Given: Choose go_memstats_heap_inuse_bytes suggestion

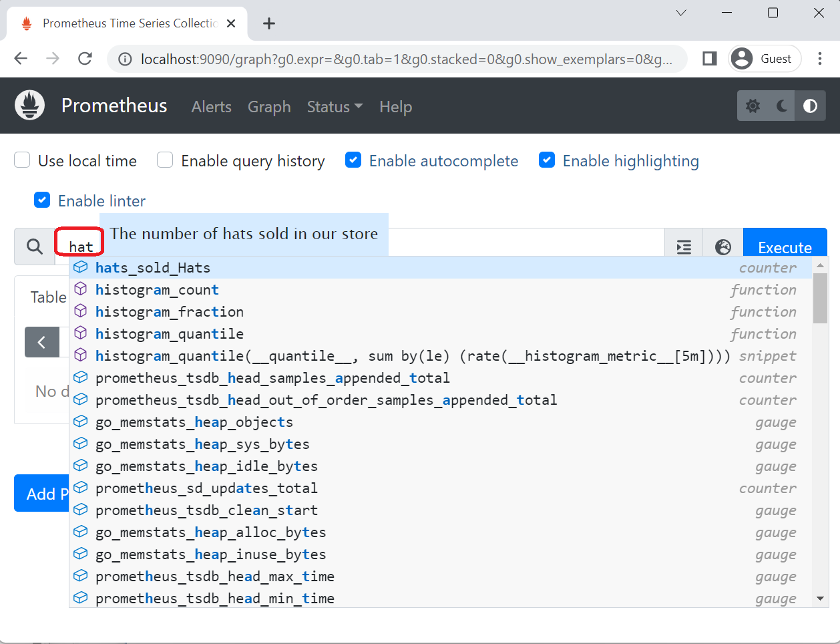Looking at the screenshot, I should pyautogui.click(x=441, y=554).
